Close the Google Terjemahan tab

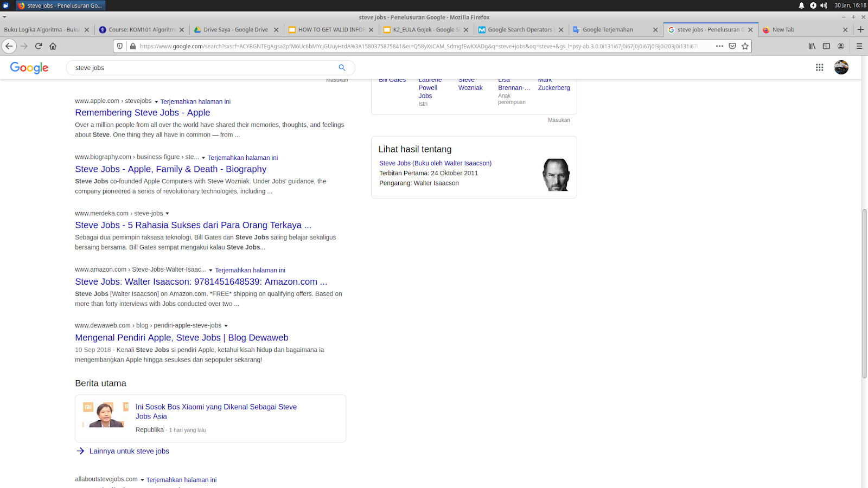point(655,30)
